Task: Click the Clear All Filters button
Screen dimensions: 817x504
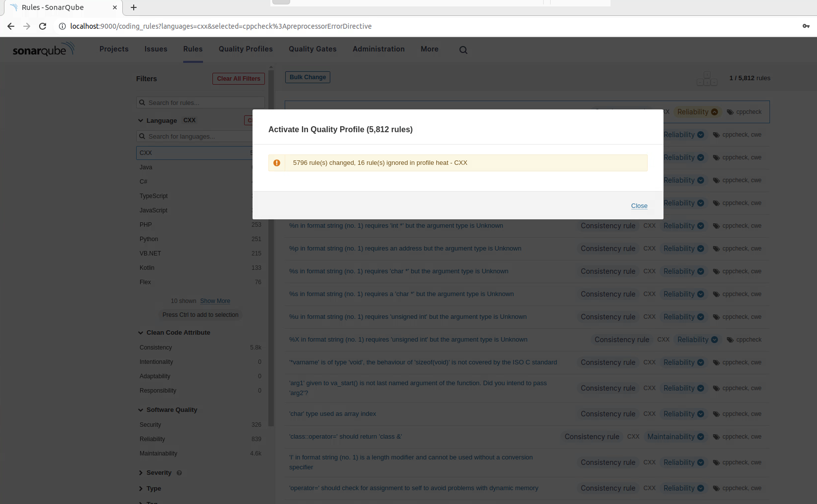Action: [x=238, y=79]
